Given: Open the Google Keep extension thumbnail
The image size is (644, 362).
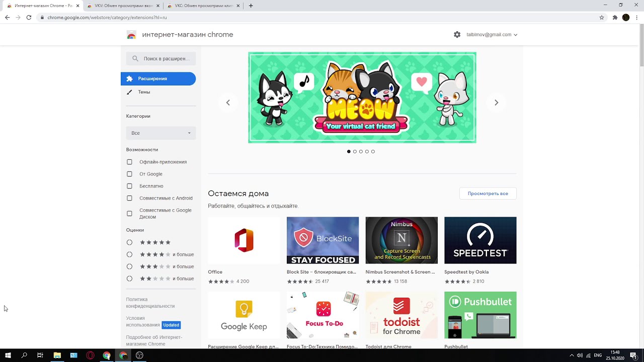Looking at the screenshot, I should pos(244,315).
